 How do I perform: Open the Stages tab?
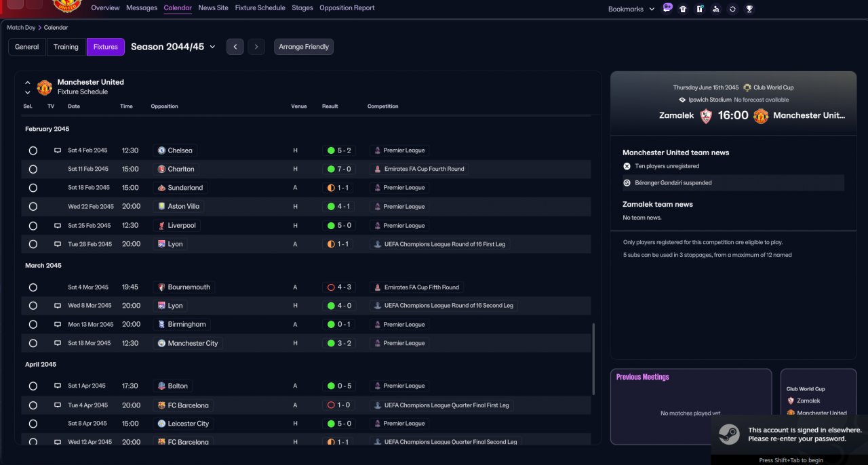[302, 8]
